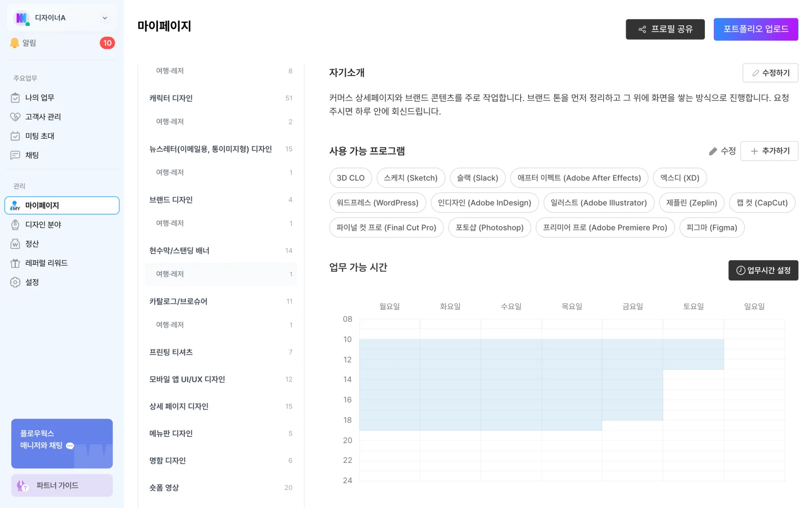Viewport: 812px width, 508px height.
Task: Click the 디자이너A profile logo icon
Action: point(21,18)
